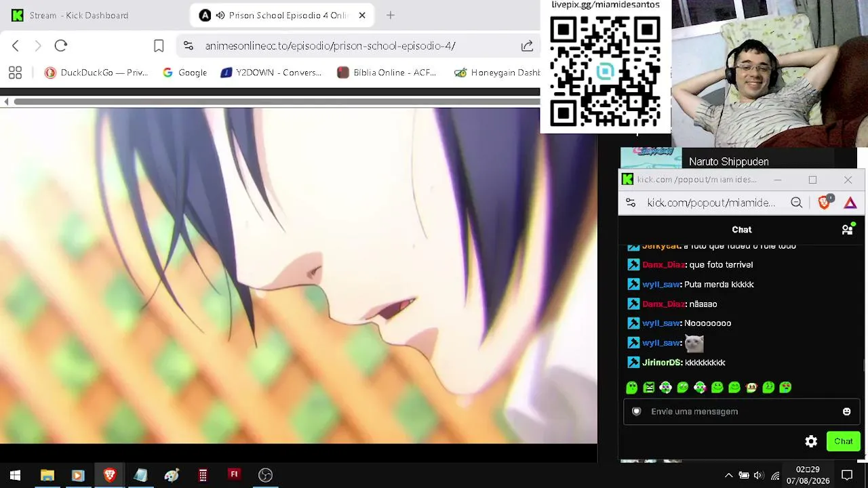Insert the third quick emote in chat row

[666, 388]
